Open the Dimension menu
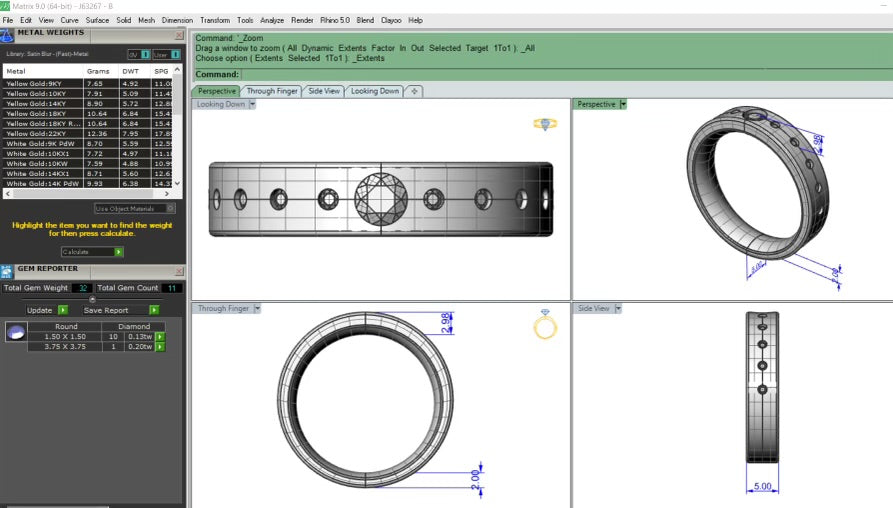The width and height of the screenshot is (893, 508). click(x=177, y=20)
